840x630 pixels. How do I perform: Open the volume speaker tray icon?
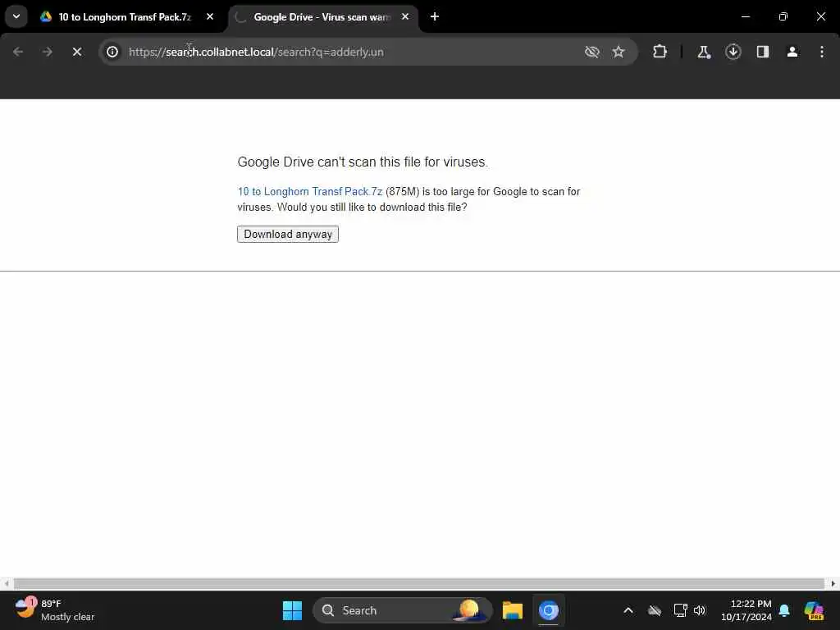pyautogui.click(x=700, y=610)
